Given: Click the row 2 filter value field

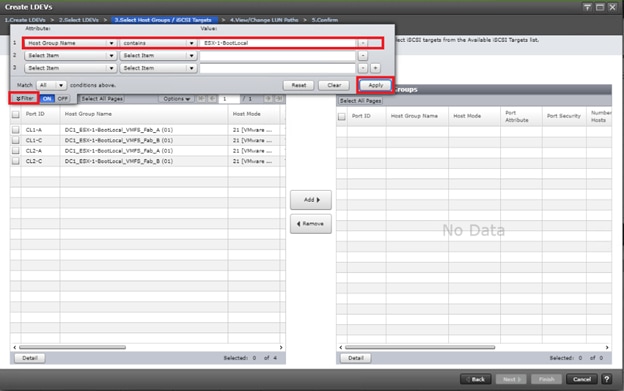Looking at the screenshot, I should click(277, 56).
